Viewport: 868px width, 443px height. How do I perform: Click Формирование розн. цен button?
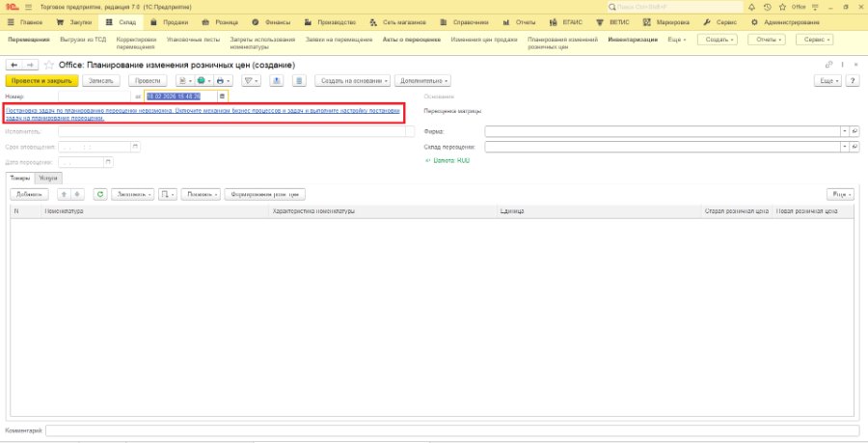point(264,194)
